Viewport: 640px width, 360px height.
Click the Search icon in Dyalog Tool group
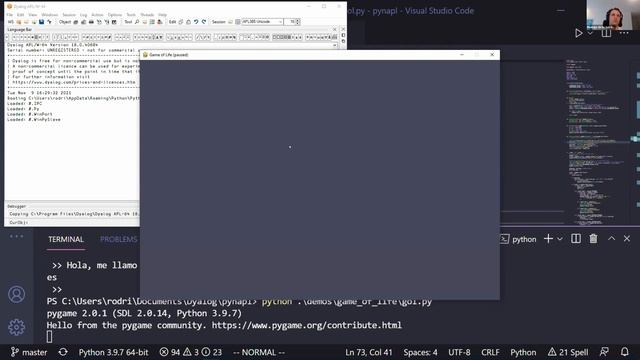point(137,22)
